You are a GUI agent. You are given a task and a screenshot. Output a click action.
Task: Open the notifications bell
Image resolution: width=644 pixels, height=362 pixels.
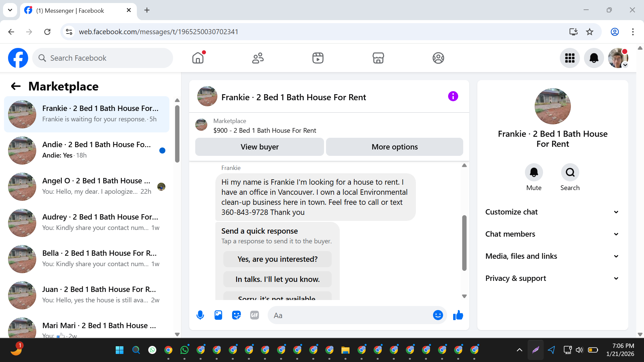point(594,58)
